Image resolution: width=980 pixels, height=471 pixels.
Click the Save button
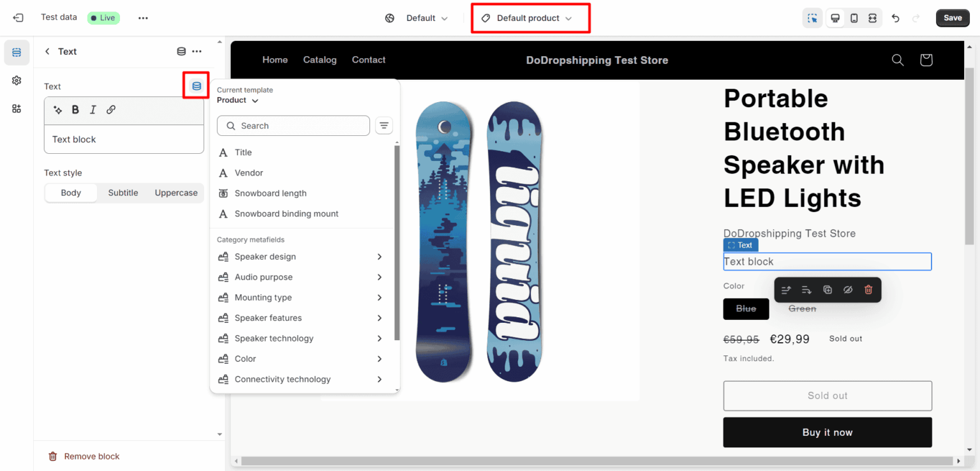point(953,18)
